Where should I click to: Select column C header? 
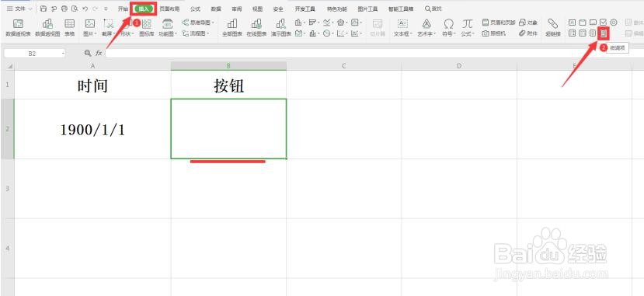pyautogui.click(x=344, y=66)
